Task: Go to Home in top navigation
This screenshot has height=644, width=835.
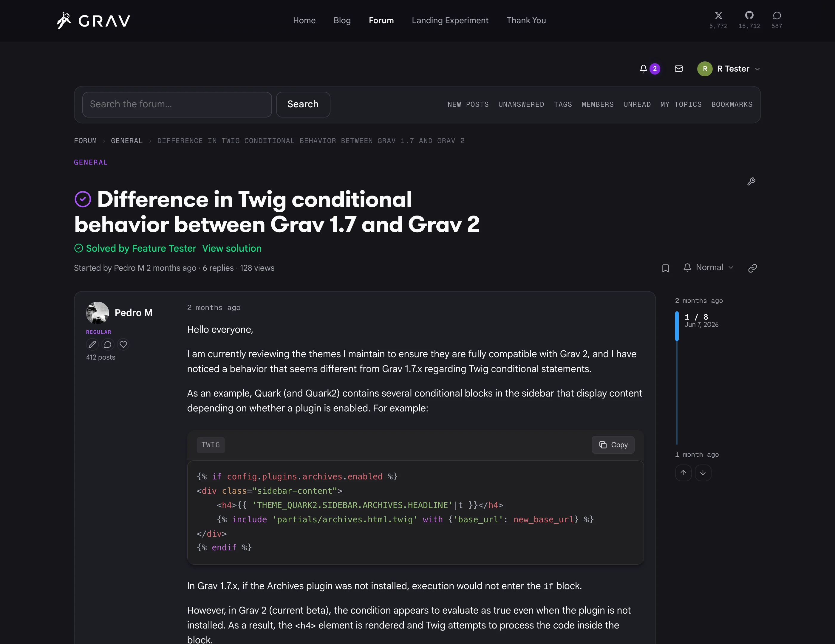Action: coord(304,21)
